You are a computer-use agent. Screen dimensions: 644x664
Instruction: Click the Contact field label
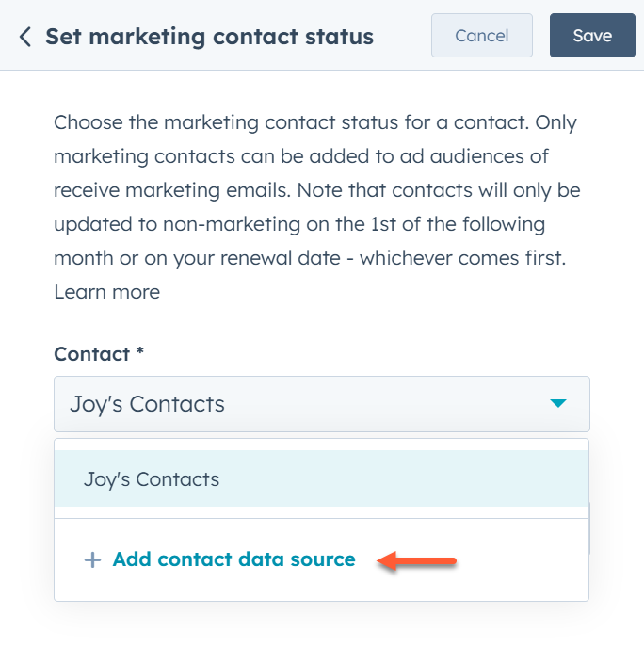(x=91, y=354)
